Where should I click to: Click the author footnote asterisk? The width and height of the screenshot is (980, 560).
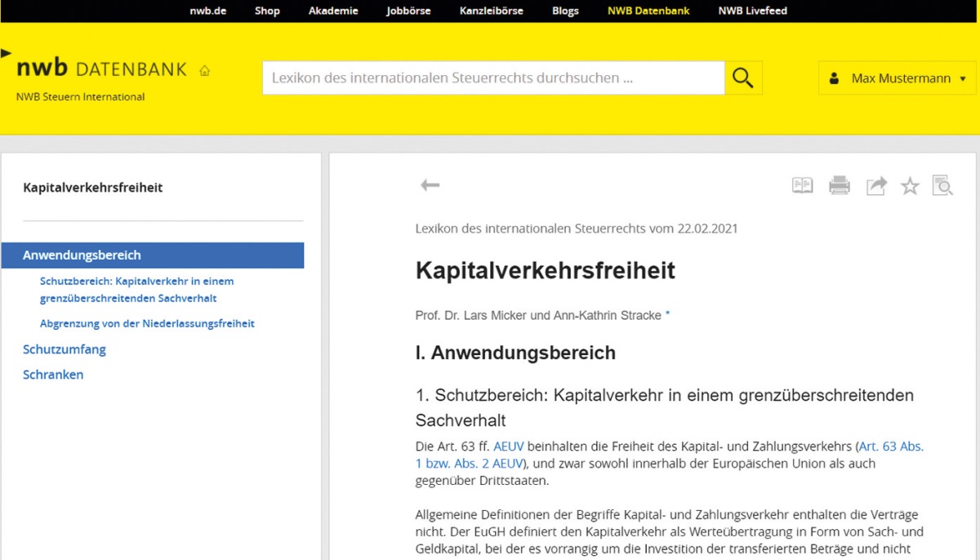(x=667, y=314)
